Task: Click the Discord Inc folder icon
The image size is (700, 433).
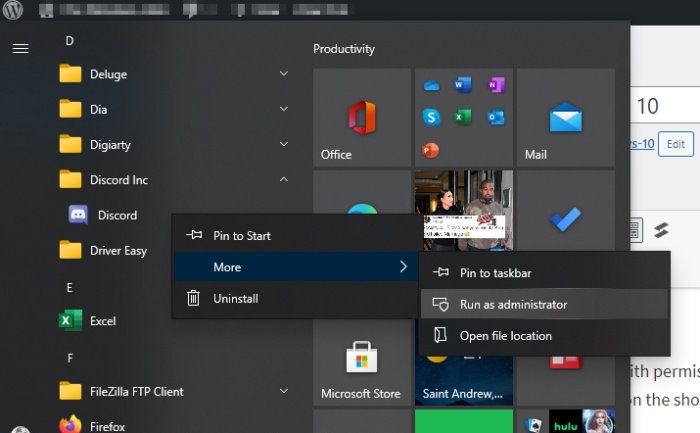Action: tap(70, 180)
